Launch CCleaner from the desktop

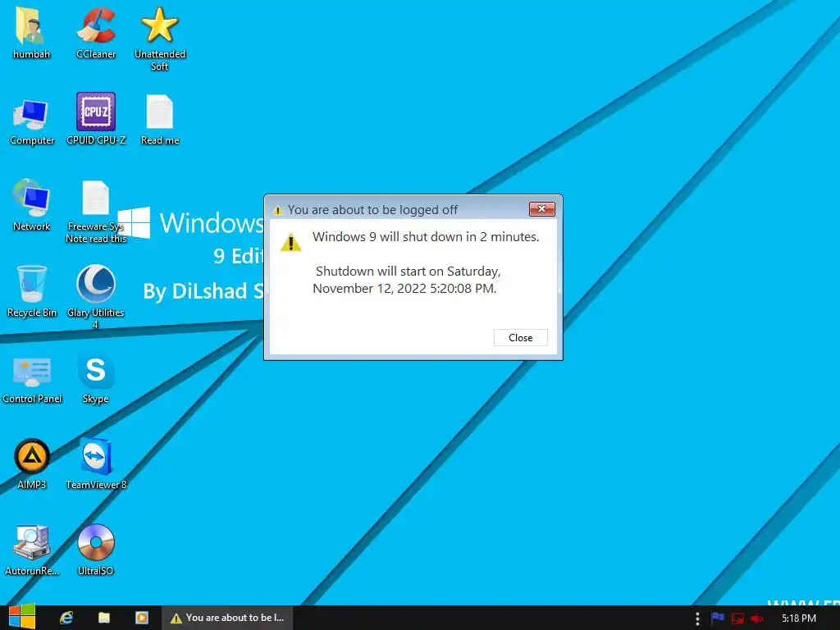coord(96,33)
